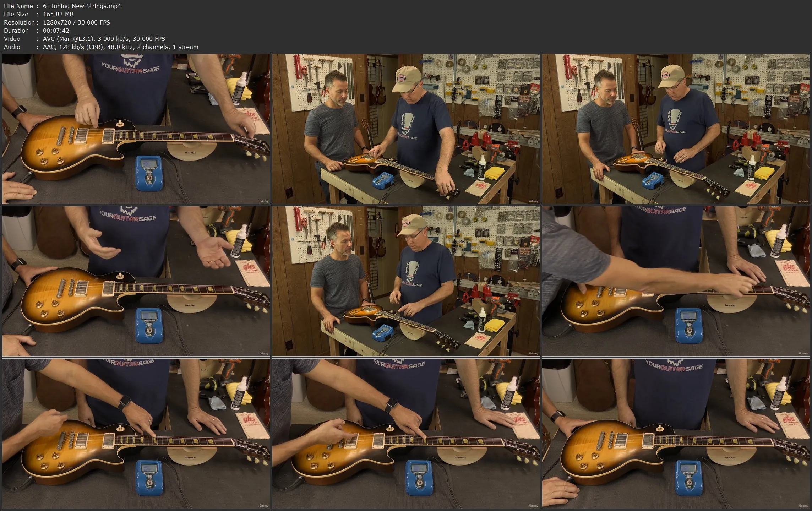The image size is (812, 511).
Task: Select the top-middle thumbnail of two men
Action: (406, 129)
